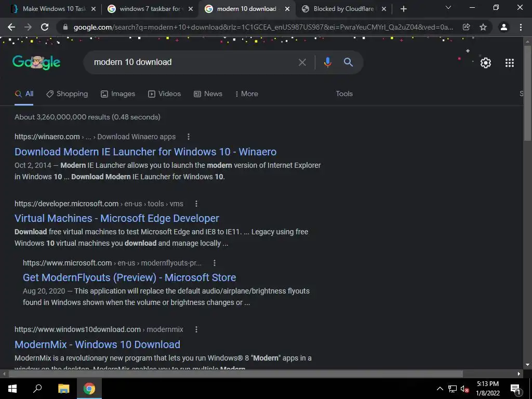The image size is (532, 399).
Task: Close the 'Blocked by Cloudflare' tab
Action: 384,9
